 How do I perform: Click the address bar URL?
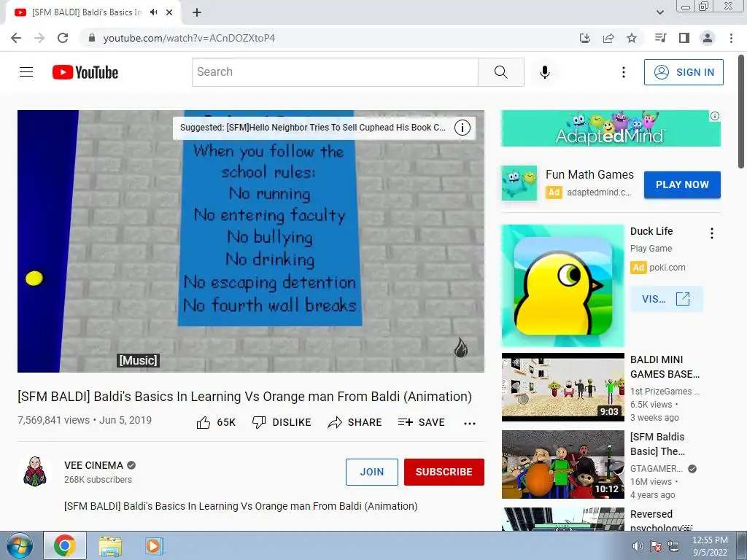pyautogui.click(x=189, y=38)
